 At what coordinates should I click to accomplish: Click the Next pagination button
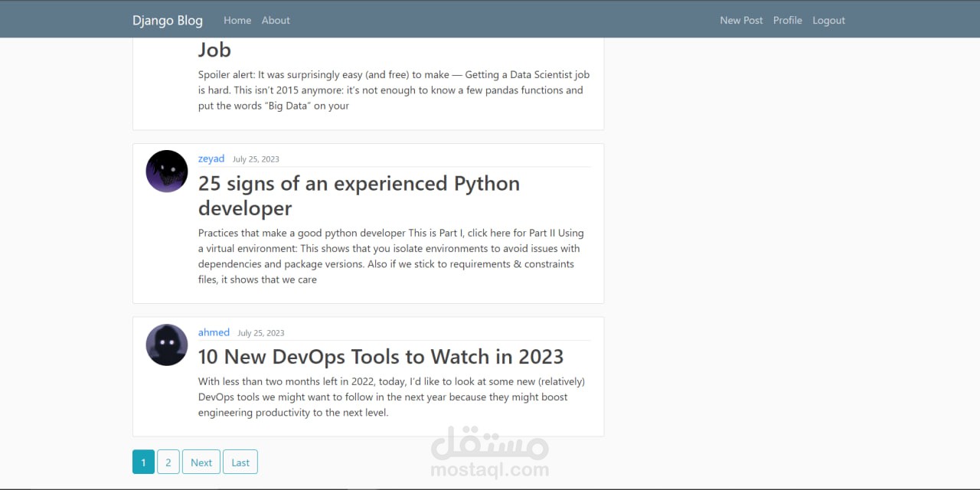[201, 462]
